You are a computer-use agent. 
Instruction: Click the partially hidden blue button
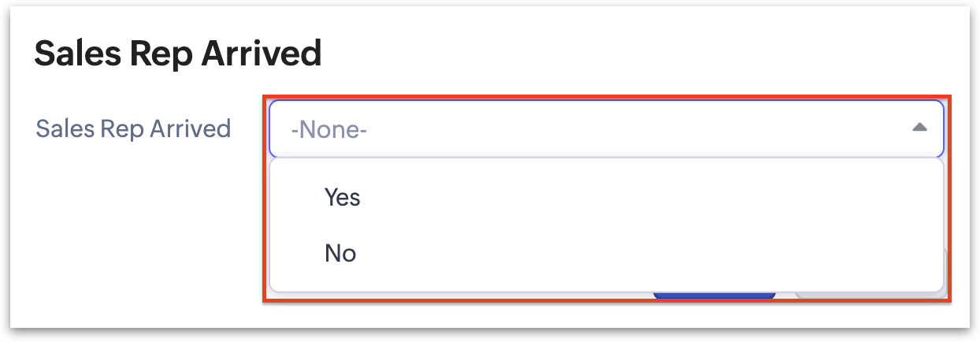pos(714,296)
